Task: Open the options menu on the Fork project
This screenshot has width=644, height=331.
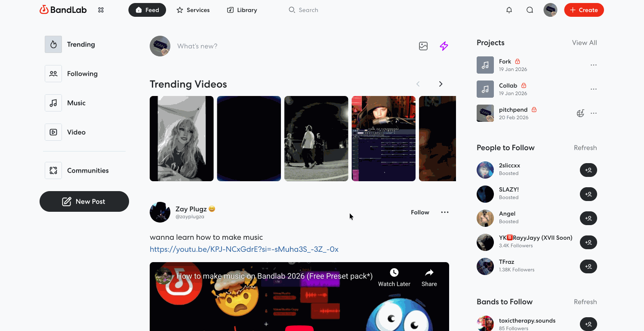Action: [x=594, y=65]
